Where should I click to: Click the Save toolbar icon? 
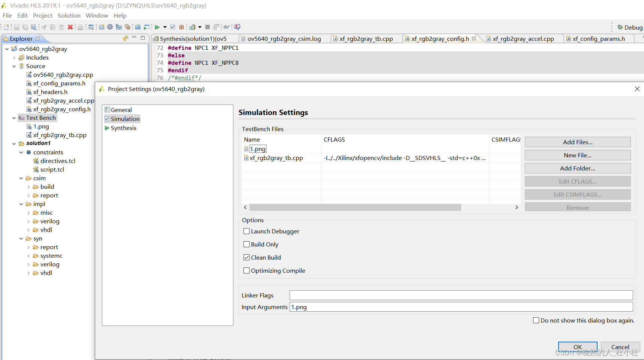16,27
